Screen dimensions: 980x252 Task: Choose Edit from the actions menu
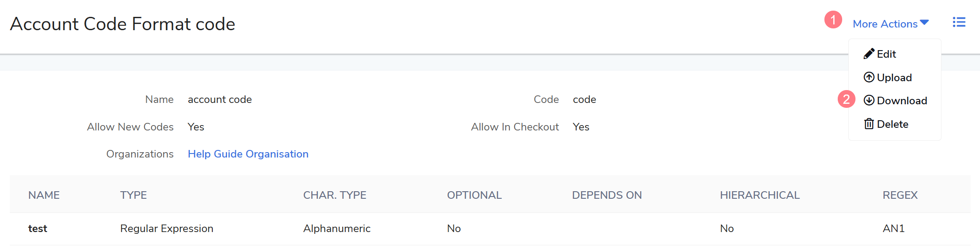(886, 54)
